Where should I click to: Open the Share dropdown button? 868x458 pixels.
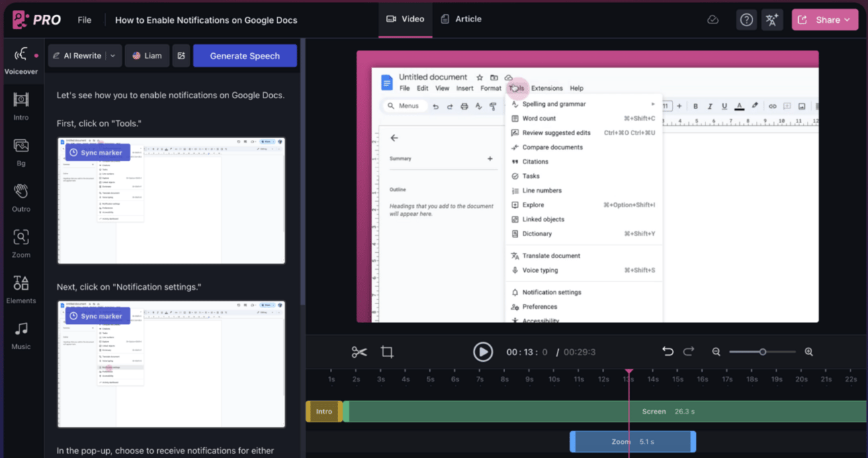coord(825,20)
